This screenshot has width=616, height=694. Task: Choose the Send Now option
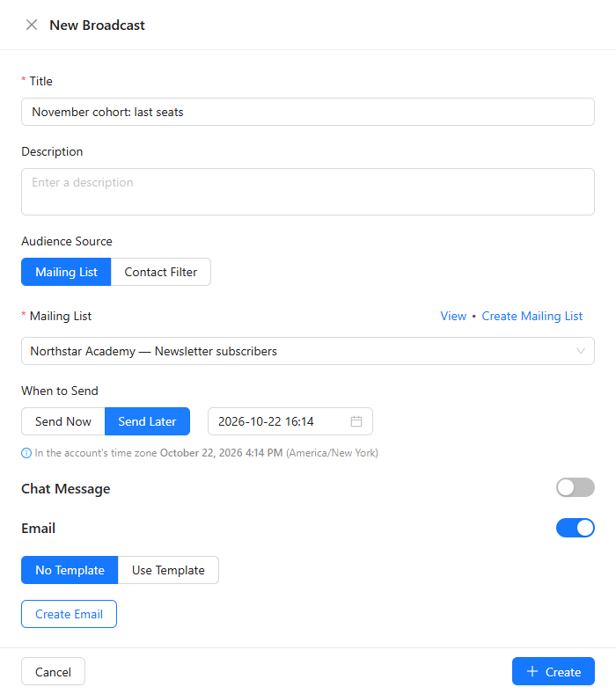[x=63, y=421]
